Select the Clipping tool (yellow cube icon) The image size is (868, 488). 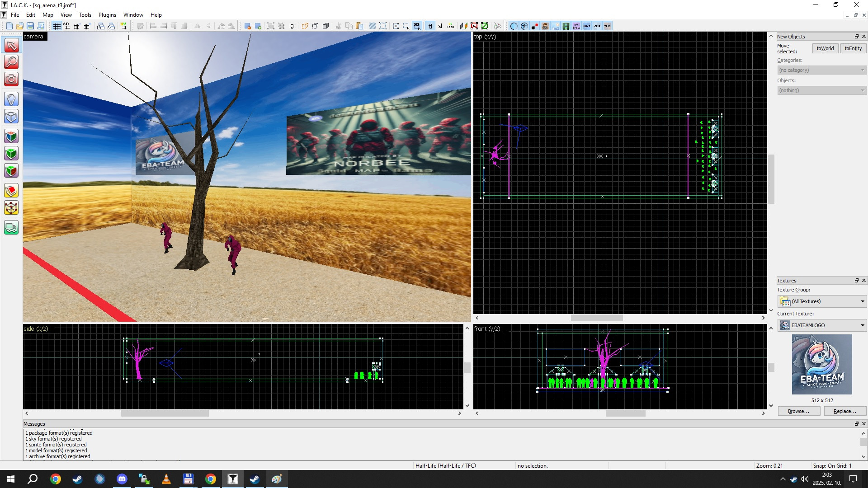[x=11, y=190]
